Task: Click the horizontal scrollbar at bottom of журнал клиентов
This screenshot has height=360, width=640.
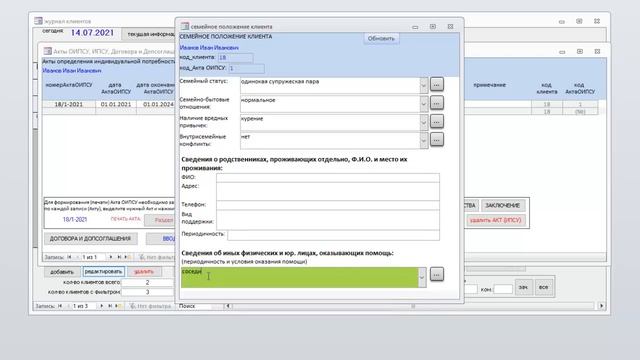Action: (414, 306)
